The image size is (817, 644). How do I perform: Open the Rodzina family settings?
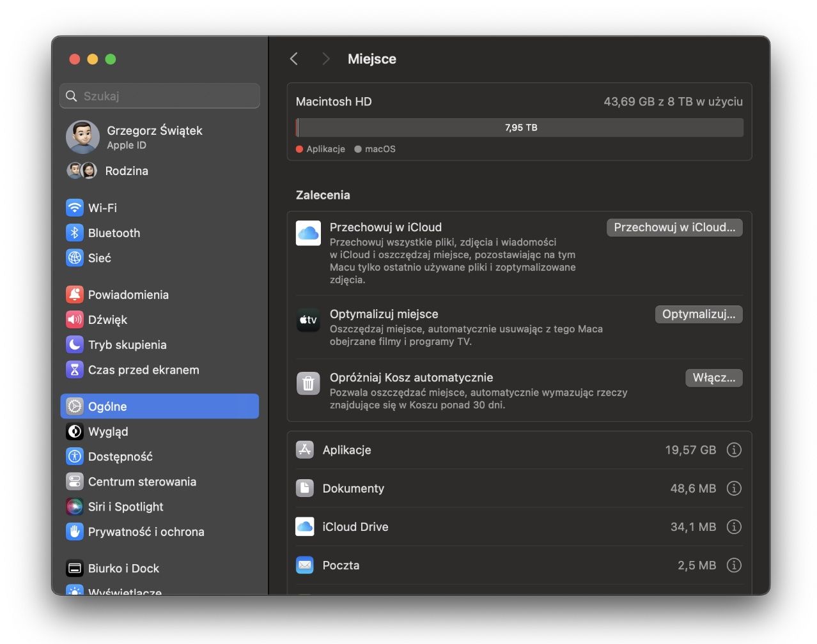pyautogui.click(x=160, y=171)
